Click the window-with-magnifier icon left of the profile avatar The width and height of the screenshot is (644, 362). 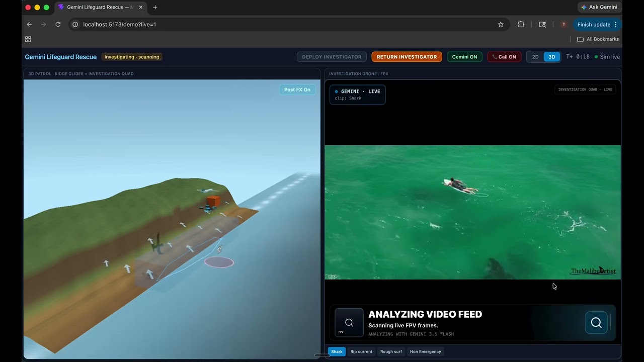(542, 24)
